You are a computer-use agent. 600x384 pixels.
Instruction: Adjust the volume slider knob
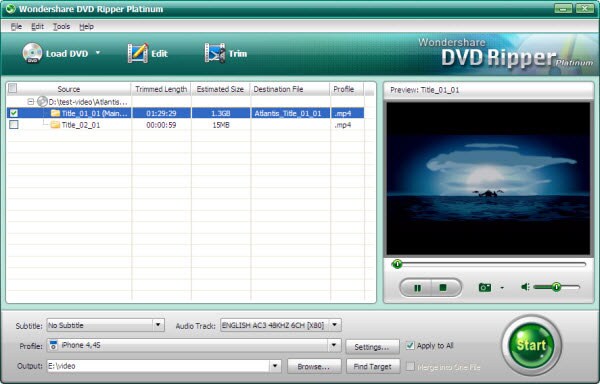pos(556,286)
